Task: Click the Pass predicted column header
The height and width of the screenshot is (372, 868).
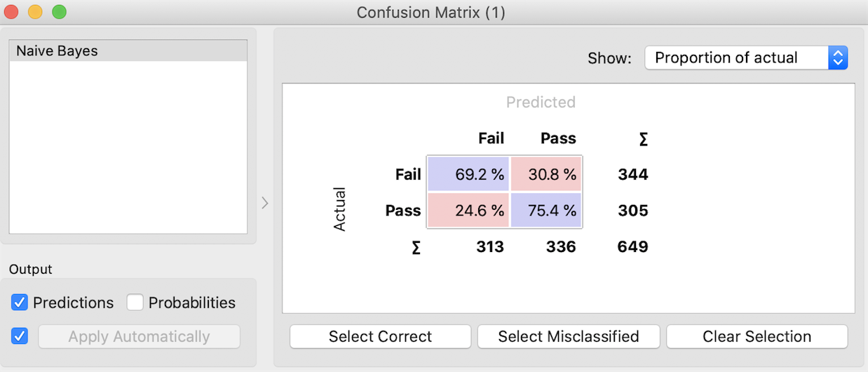Action: (558, 138)
